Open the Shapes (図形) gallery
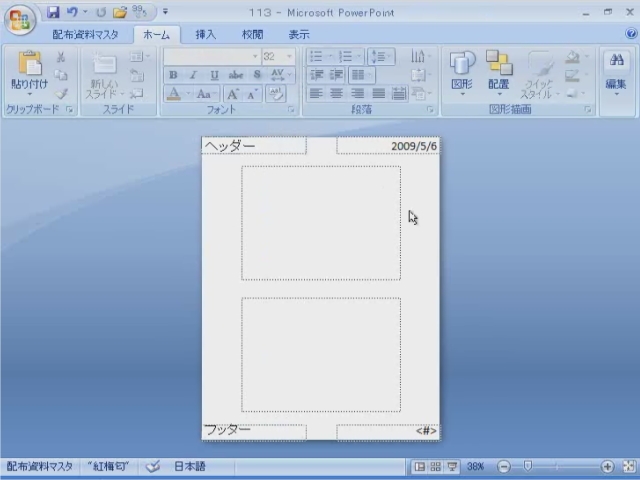This screenshot has height=480, width=640. click(x=462, y=72)
